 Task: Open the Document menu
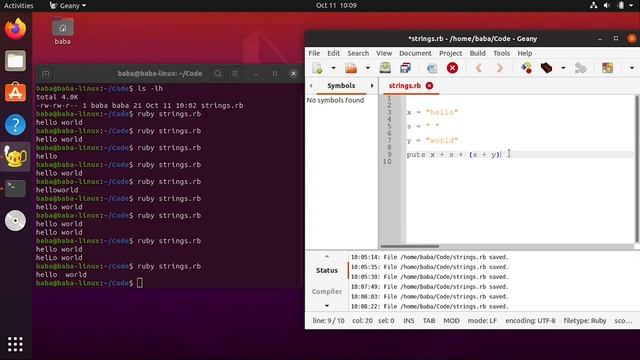pyautogui.click(x=415, y=53)
